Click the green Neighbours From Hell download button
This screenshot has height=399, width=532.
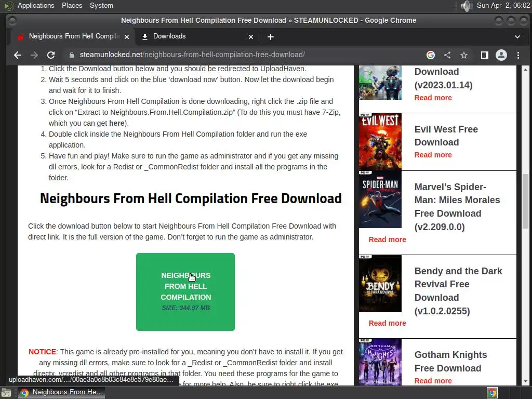click(185, 292)
